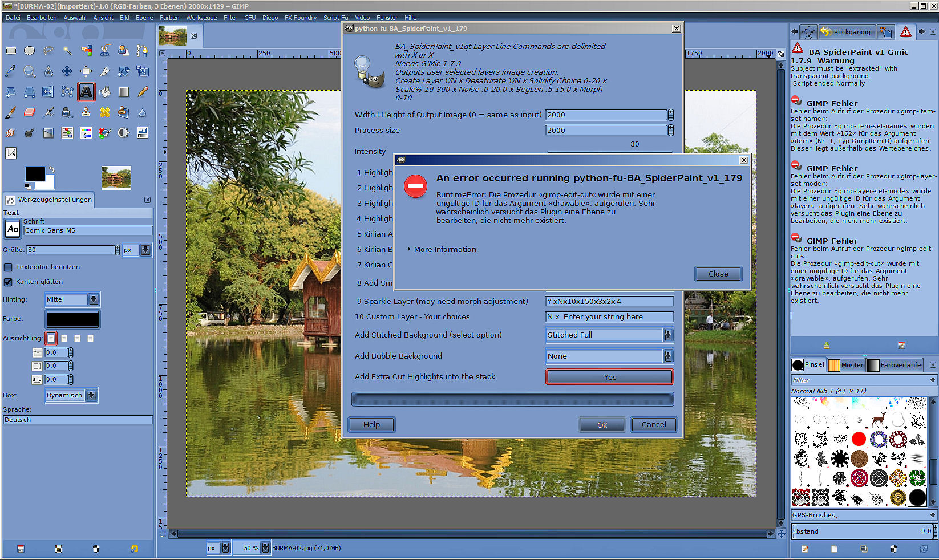Viewport: 939px width, 560px height.
Task: Close the error dialog with Close button
Action: click(x=718, y=274)
